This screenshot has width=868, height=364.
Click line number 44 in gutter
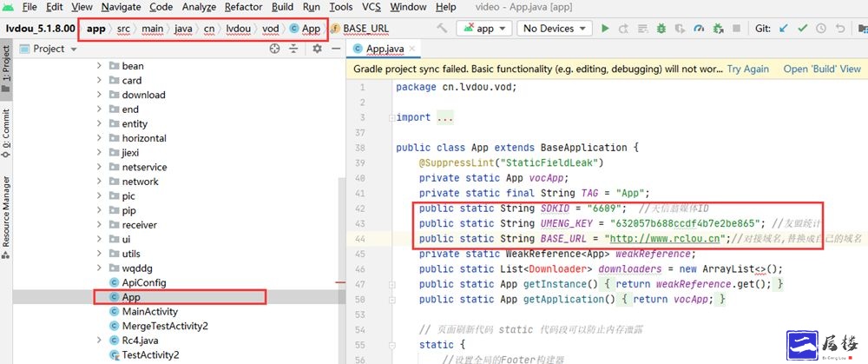pos(359,239)
